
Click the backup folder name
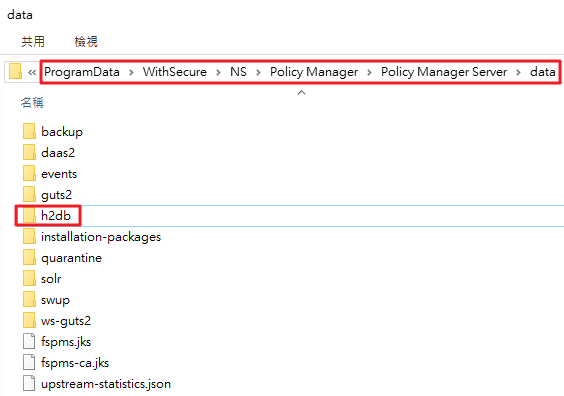(62, 132)
